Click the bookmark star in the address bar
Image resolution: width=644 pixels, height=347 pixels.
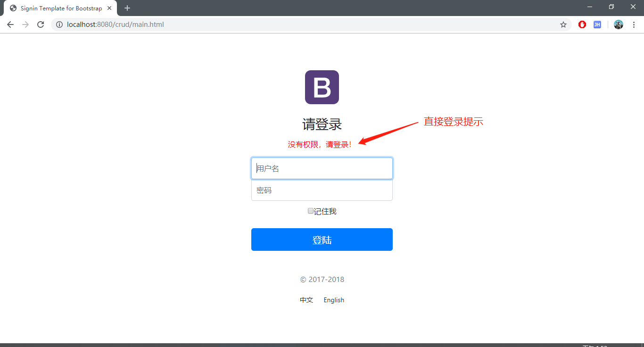[x=563, y=25]
